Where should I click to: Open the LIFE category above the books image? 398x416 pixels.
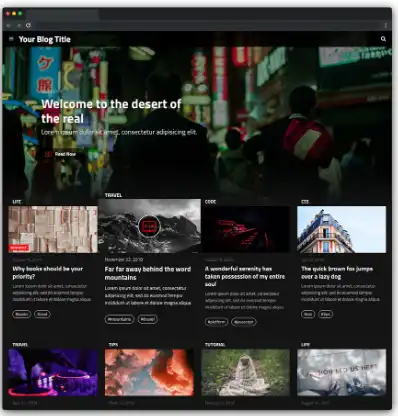(17, 202)
